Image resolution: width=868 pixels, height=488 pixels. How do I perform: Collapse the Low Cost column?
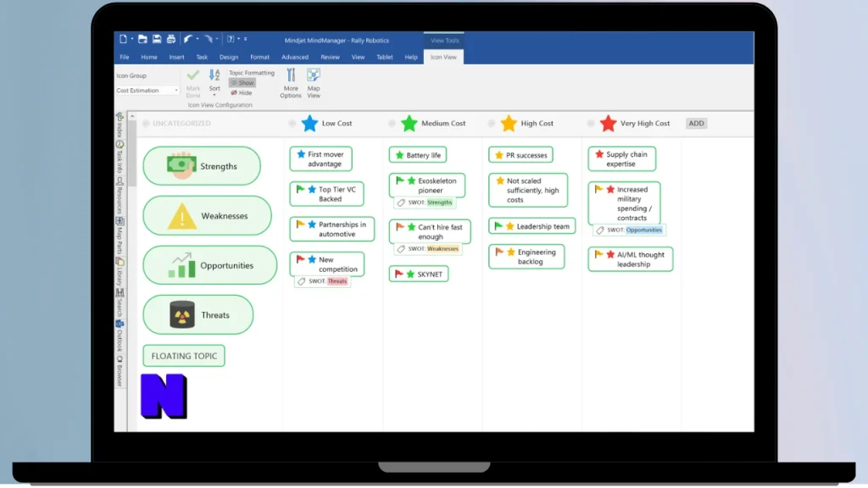tap(292, 124)
